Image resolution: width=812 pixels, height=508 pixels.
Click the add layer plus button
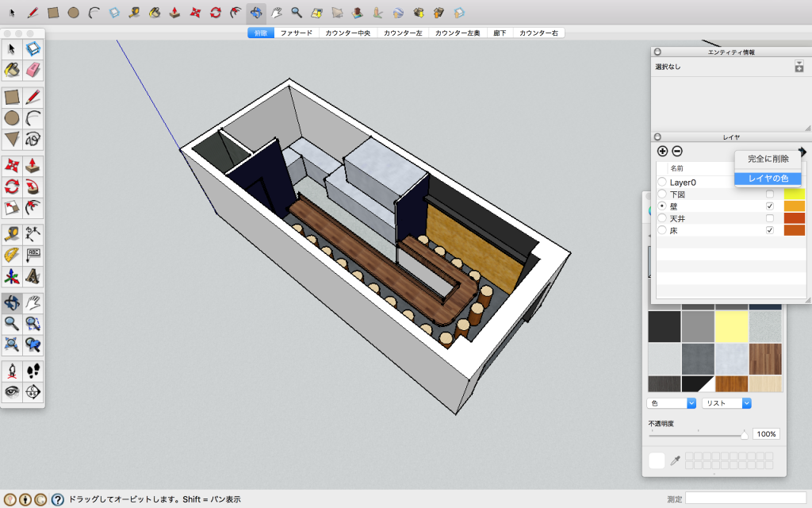[x=663, y=151]
